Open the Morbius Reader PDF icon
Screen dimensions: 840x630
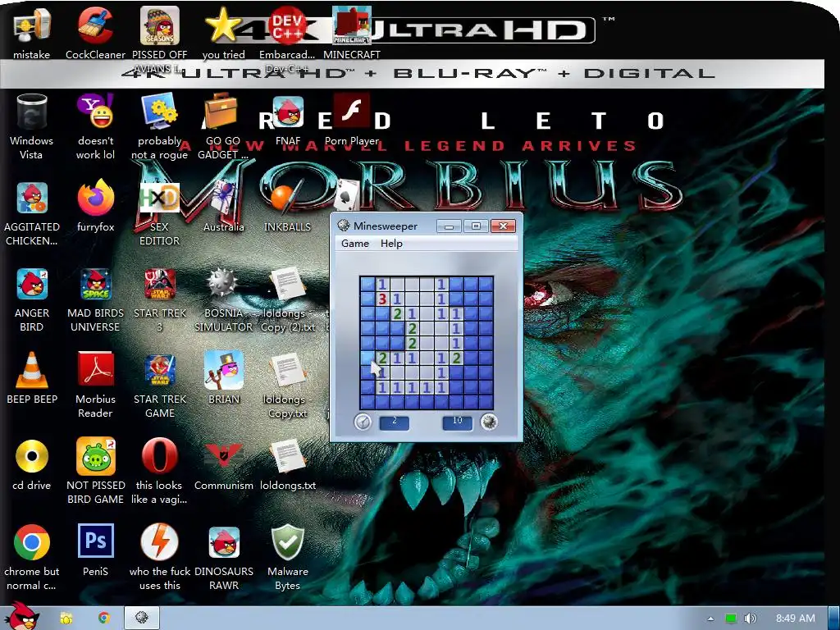click(95, 385)
